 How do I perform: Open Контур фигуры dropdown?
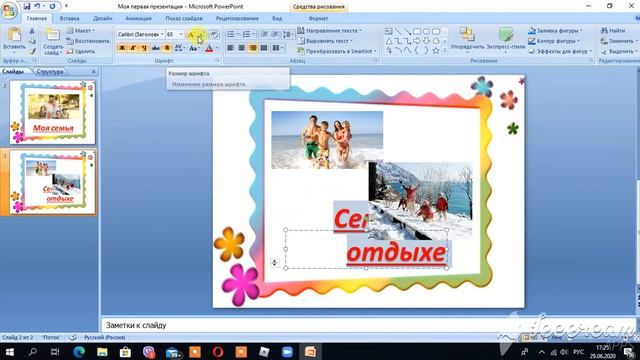[x=554, y=41]
